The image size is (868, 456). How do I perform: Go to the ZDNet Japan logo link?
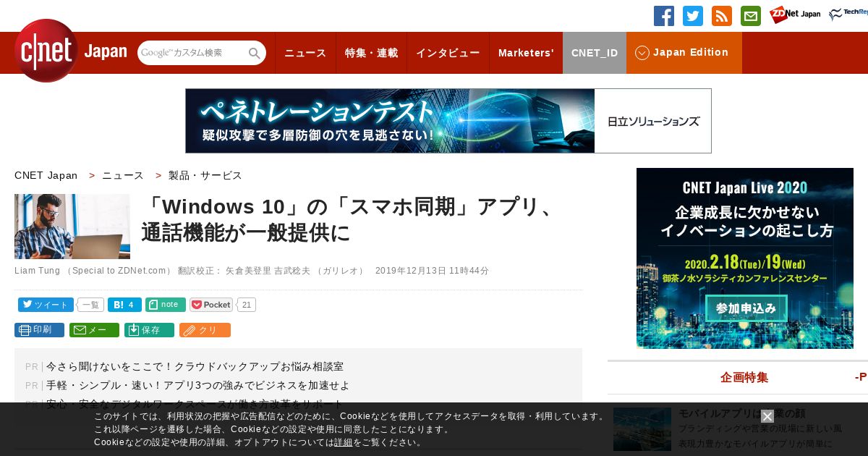pos(795,14)
